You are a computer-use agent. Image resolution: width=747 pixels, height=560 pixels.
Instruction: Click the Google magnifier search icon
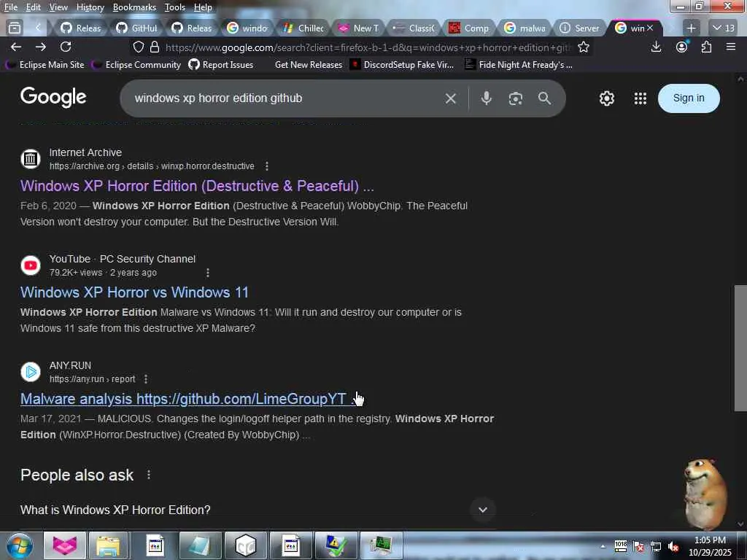[x=544, y=98]
